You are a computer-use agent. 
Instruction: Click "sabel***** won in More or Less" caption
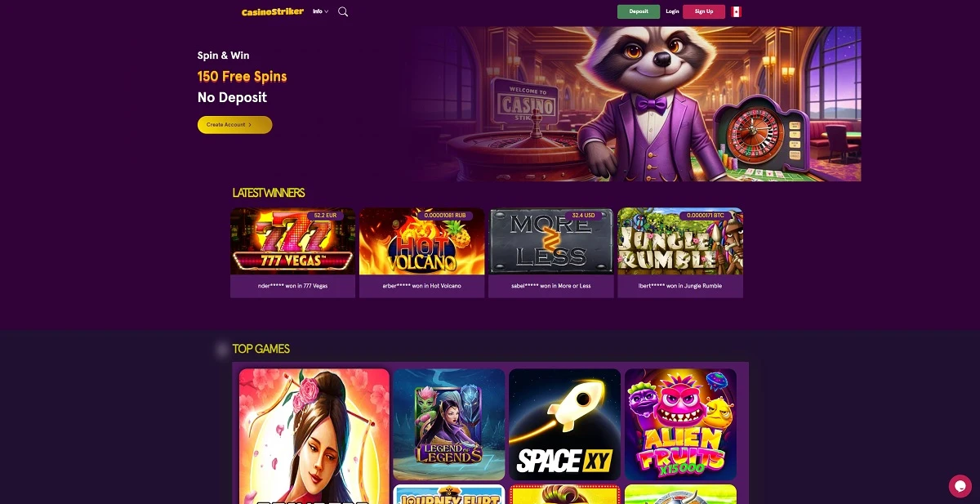click(550, 286)
